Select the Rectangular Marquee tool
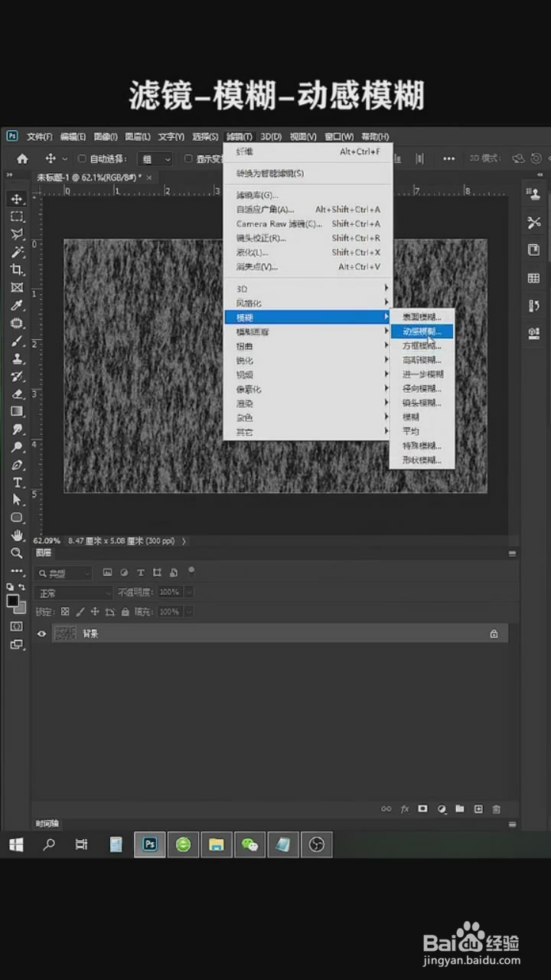 17,217
